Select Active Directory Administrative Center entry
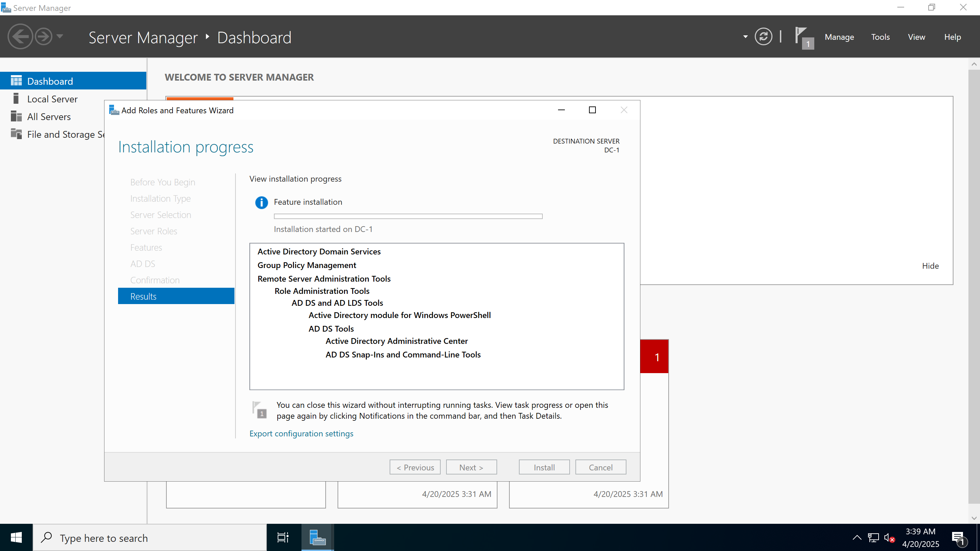Image resolution: width=980 pixels, height=551 pixels. click(x=396, y=341)
